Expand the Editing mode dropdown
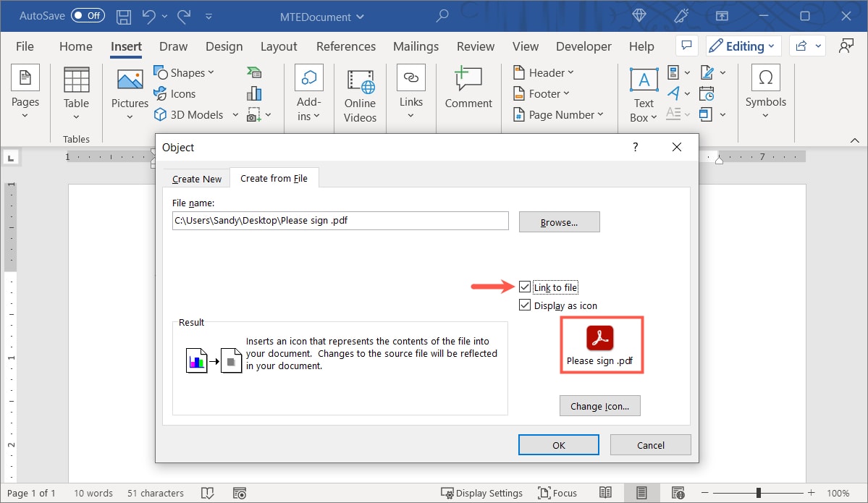868x503 pixels. click(x=770, y=46)
